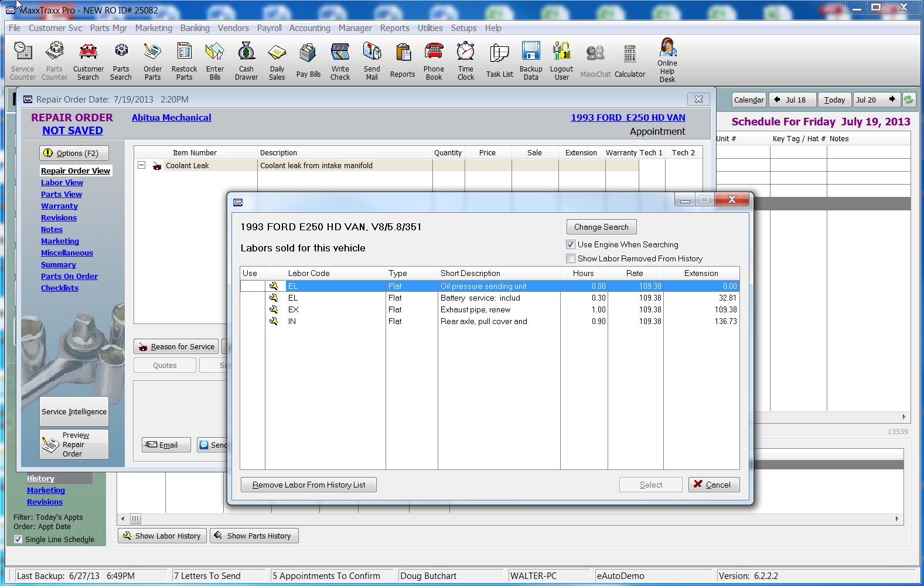Open the Parts Counter toolbar icon
Image resolution: width=924 pixels, height=586 pixels.
pos(54,60)
